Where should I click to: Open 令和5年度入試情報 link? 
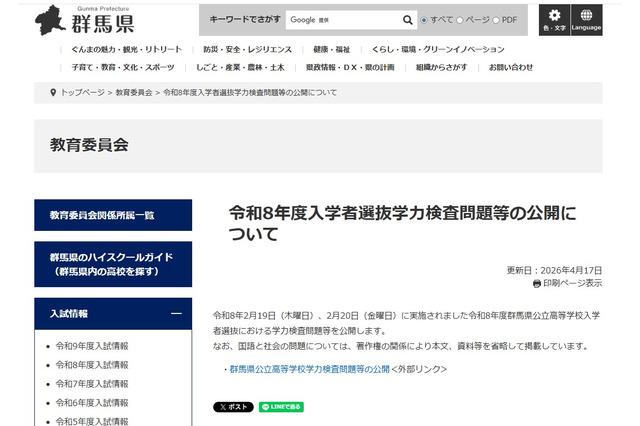tap(92, 421)
